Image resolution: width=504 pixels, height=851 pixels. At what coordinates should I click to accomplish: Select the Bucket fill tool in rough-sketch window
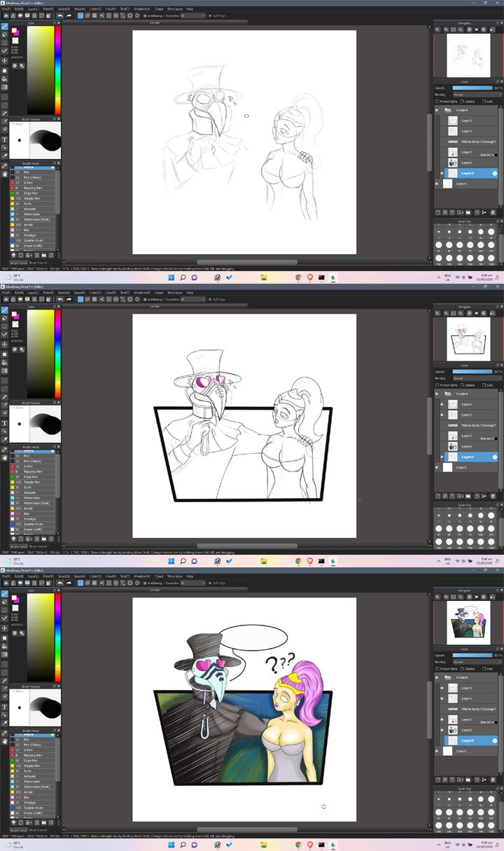click(4, 79)
